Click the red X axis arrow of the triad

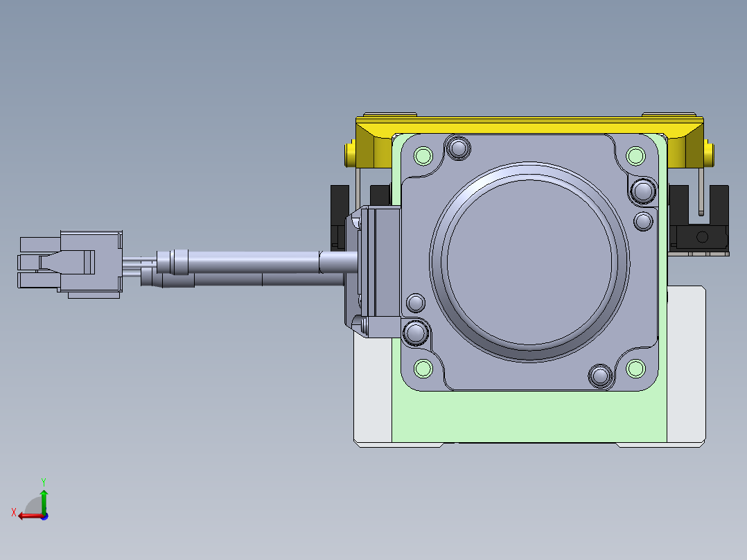(30, 516)
